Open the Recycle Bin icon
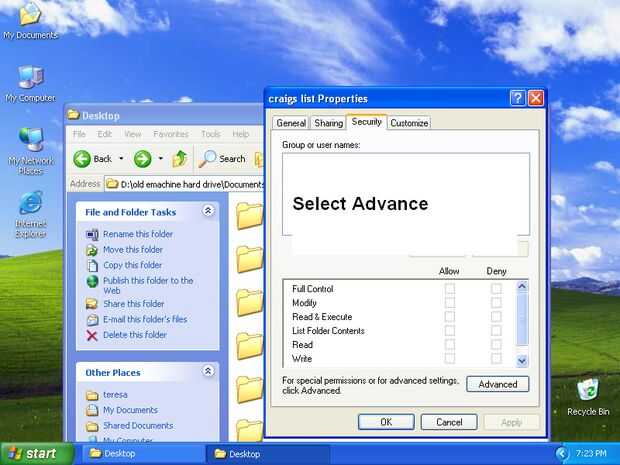 point(588,397)
